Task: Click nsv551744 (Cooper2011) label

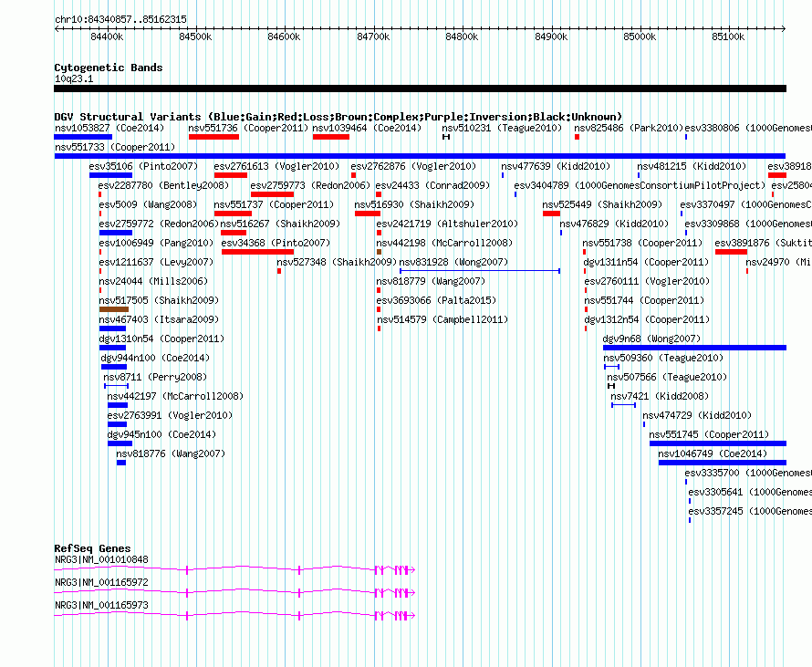Action: pos(644,300)
